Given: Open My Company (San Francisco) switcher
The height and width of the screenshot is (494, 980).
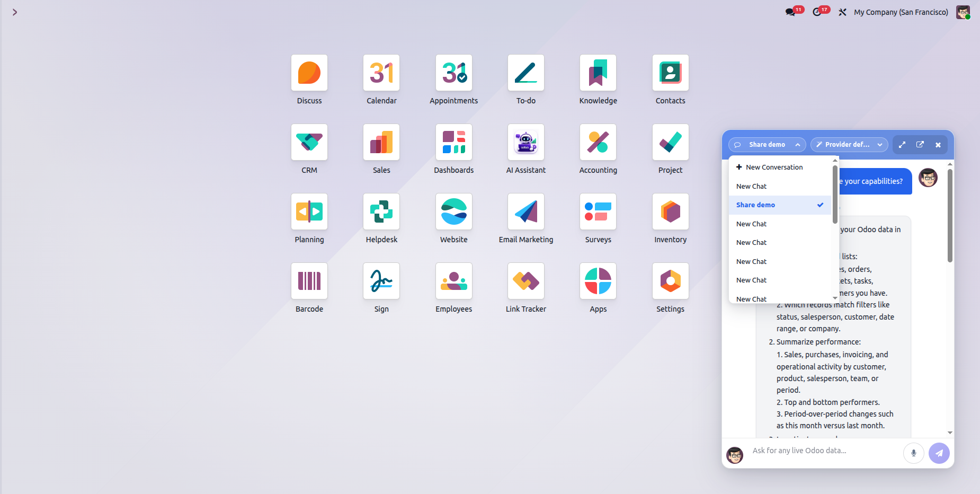Looking at the screenshot, I should point(901,12).
